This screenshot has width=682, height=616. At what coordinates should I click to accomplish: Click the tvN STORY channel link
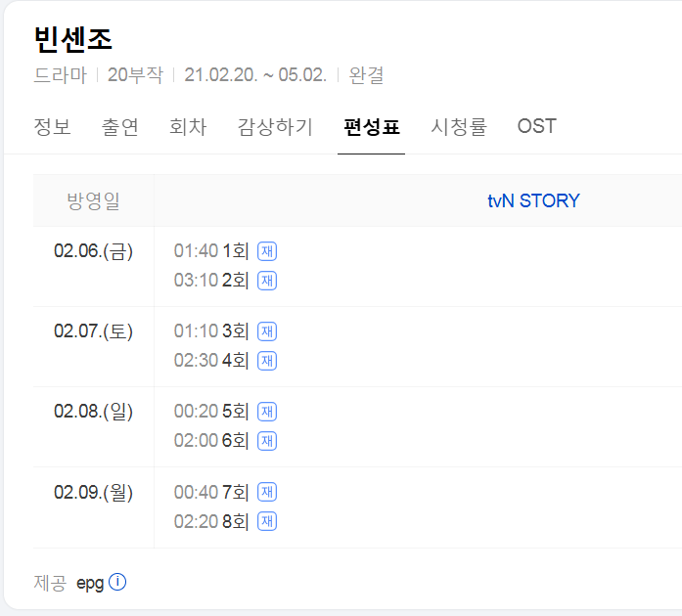coord(533,201)
